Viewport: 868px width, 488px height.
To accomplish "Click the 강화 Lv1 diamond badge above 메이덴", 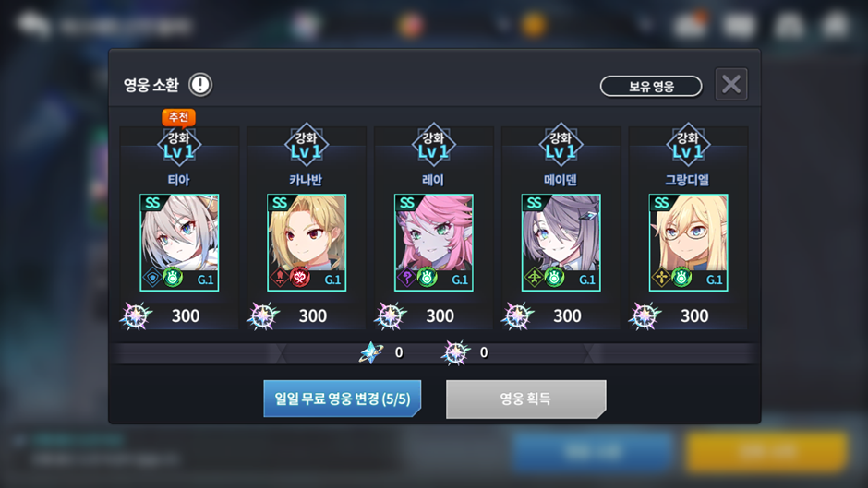I will click(x=561, y=145).
